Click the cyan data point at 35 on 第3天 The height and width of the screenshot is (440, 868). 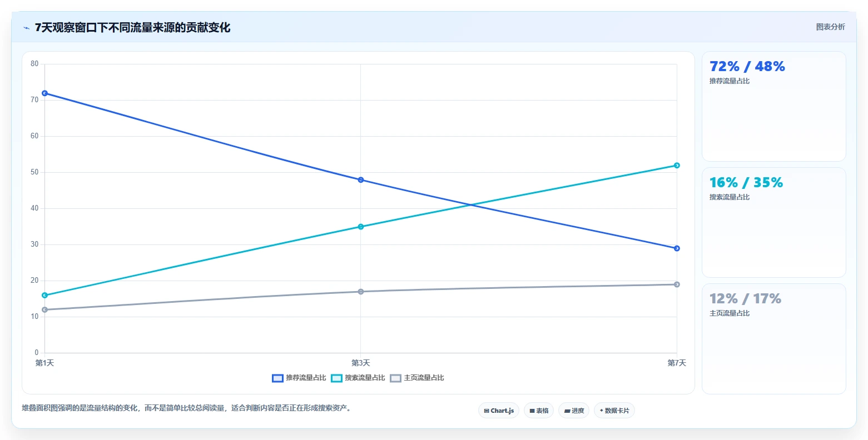coord(361,227)
